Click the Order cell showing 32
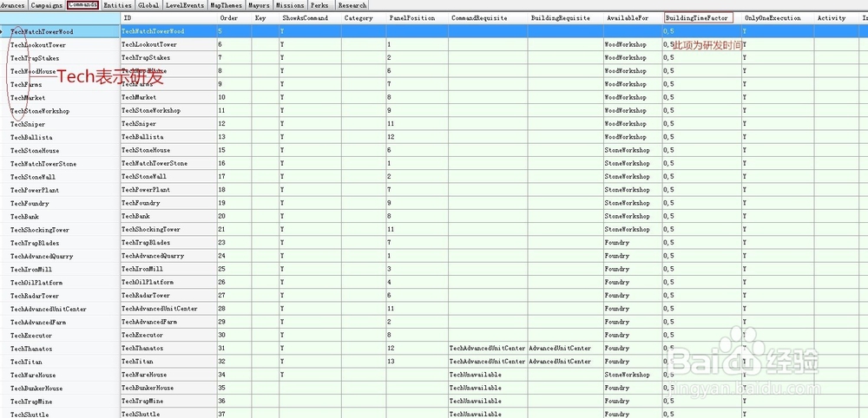The image size is (868, 418). tap(234, 362)
